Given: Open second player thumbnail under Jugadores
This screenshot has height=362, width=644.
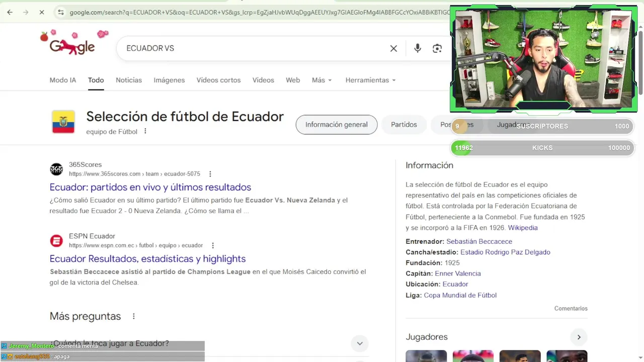Looking at the screenshot, I should coord(473,356).
